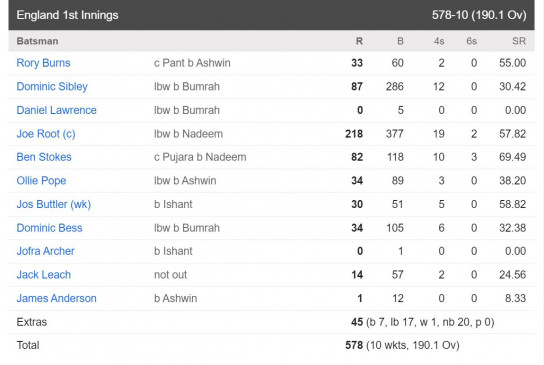
Task: Select Joe Root's 218 runs cell
Action: point(354,134)
